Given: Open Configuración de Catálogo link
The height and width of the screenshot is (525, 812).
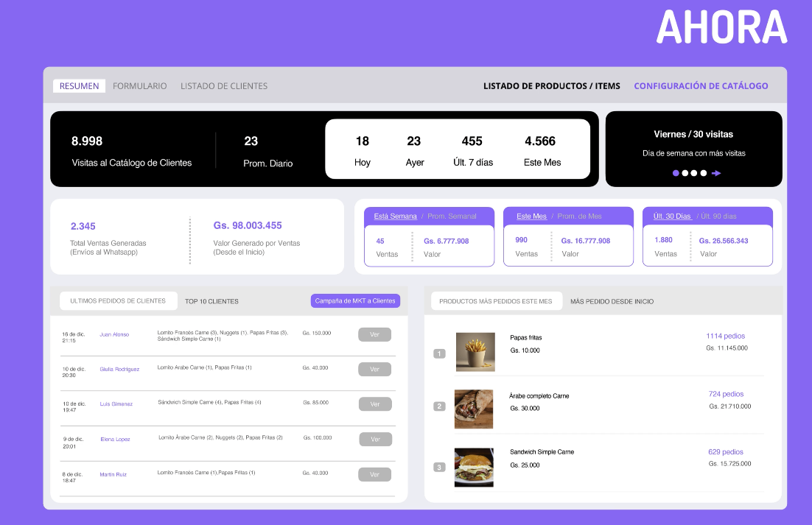Looking at the screenshot, I should (x=701, y=86).
